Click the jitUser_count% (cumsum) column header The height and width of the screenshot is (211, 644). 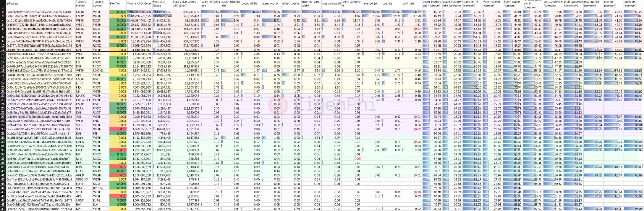point(512,4)
